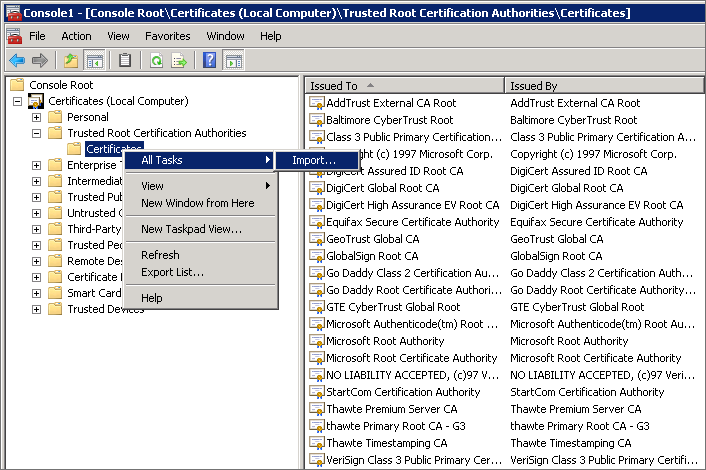This screenshot has width=706, height=470.
Task: Select the highlighted Certificates tree folder
Action: coord(114,149)
